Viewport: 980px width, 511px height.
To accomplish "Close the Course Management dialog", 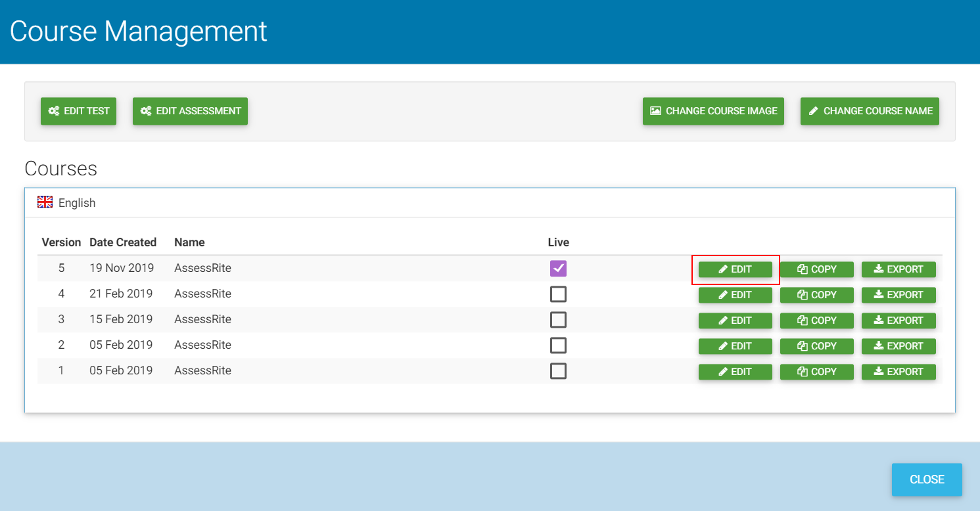I will (926, 479).
